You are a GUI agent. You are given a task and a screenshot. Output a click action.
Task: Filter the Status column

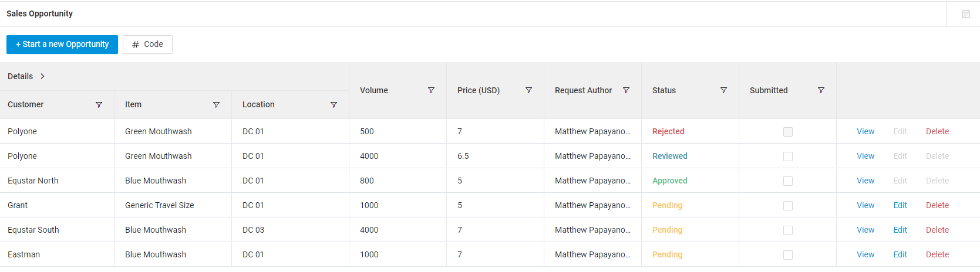(723, 90)
